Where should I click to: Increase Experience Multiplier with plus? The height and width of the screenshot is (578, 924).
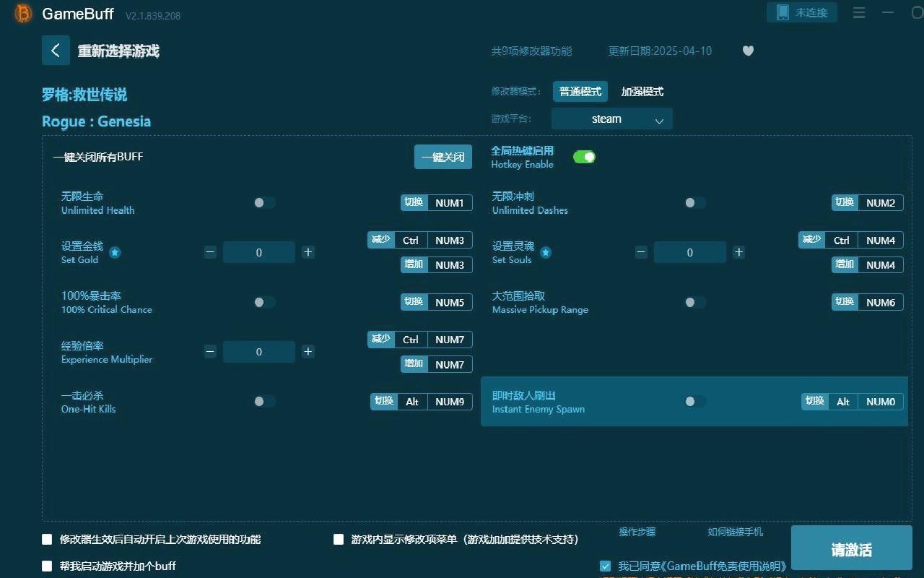point(308,352)
